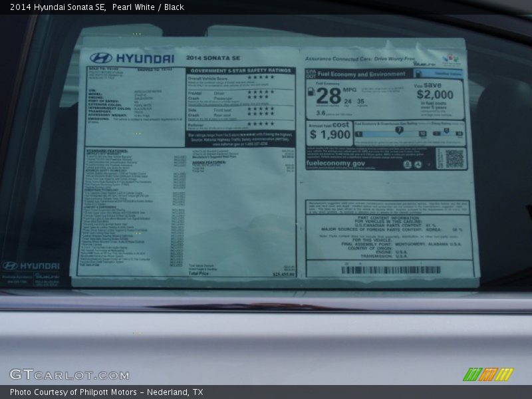Click the fuel pump icon in the blue header
This screenshot has width=532, height=399.
coord(418,73)
